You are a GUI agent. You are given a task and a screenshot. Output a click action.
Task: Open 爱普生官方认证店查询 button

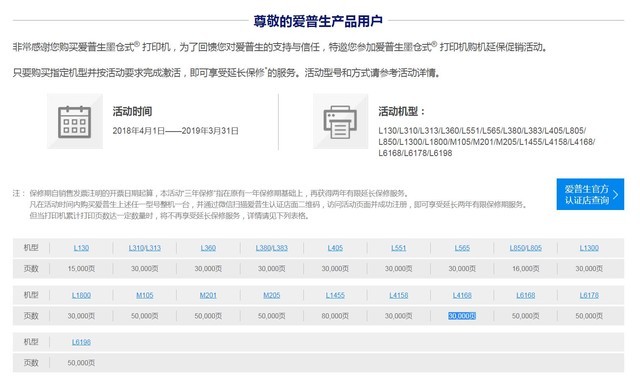click(590, 194)
